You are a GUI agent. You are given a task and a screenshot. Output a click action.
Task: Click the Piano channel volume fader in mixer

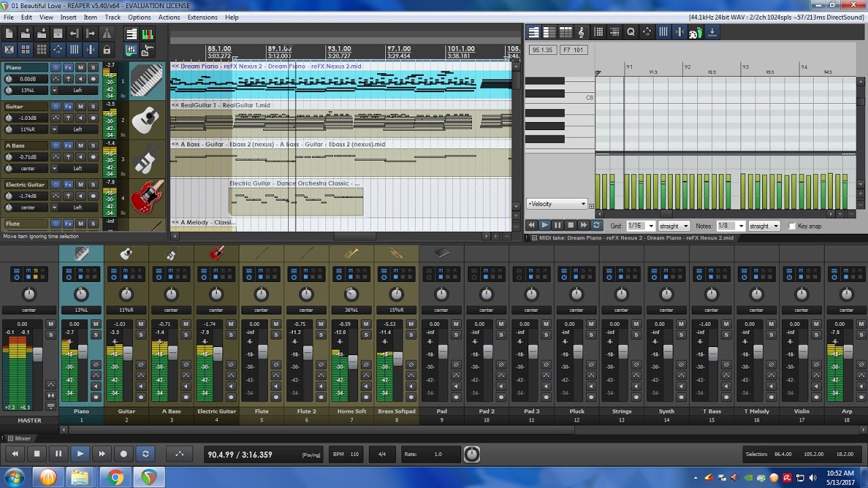coord(83,352)
